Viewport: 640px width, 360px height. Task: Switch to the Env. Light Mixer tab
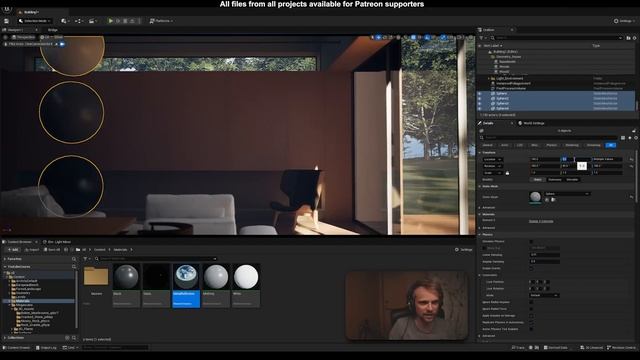tap(57, 242)
